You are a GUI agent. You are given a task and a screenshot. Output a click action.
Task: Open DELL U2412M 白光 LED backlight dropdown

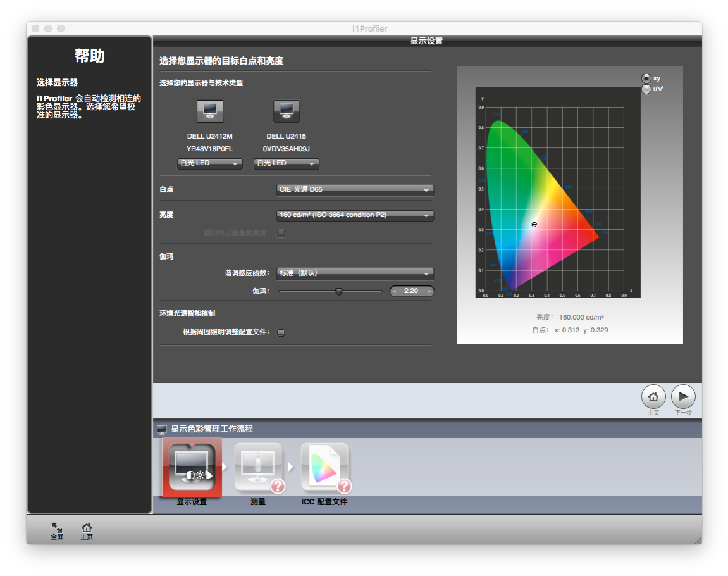pos(209,163)
